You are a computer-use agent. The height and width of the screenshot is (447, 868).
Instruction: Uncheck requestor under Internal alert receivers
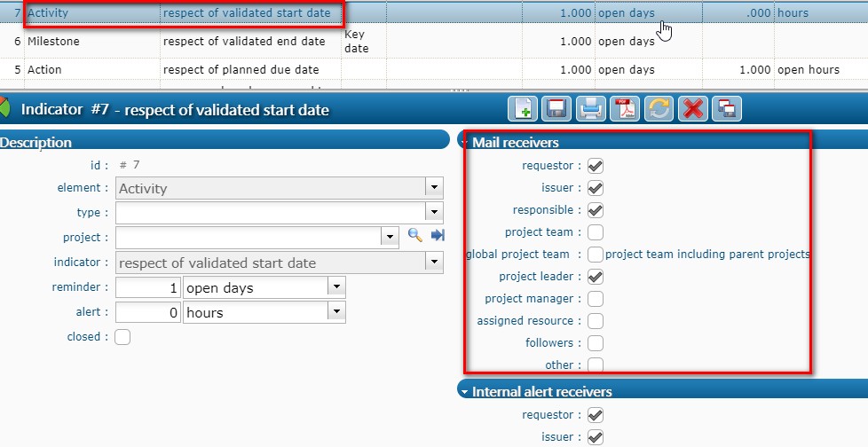pos(596,414)
